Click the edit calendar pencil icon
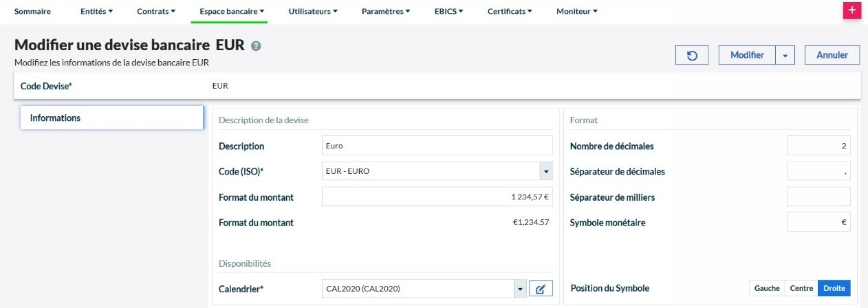 [541, 289]
